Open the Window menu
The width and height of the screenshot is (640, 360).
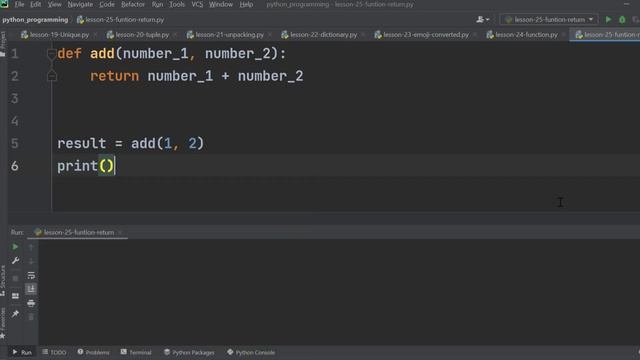(221, 4)
